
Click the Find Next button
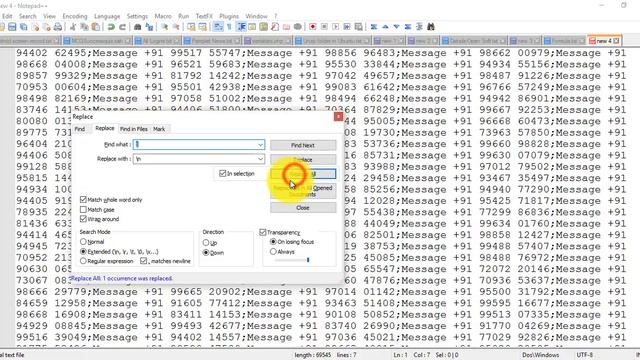coord(303,145)
